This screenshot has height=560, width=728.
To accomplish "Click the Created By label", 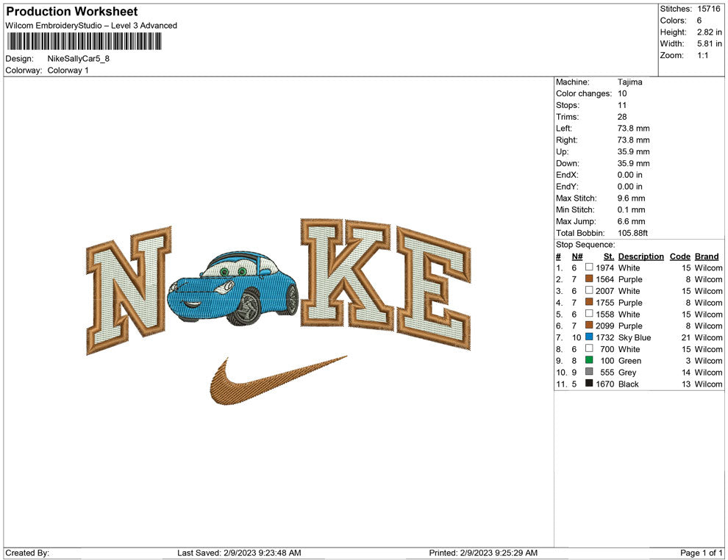I will tap(27, 553).
